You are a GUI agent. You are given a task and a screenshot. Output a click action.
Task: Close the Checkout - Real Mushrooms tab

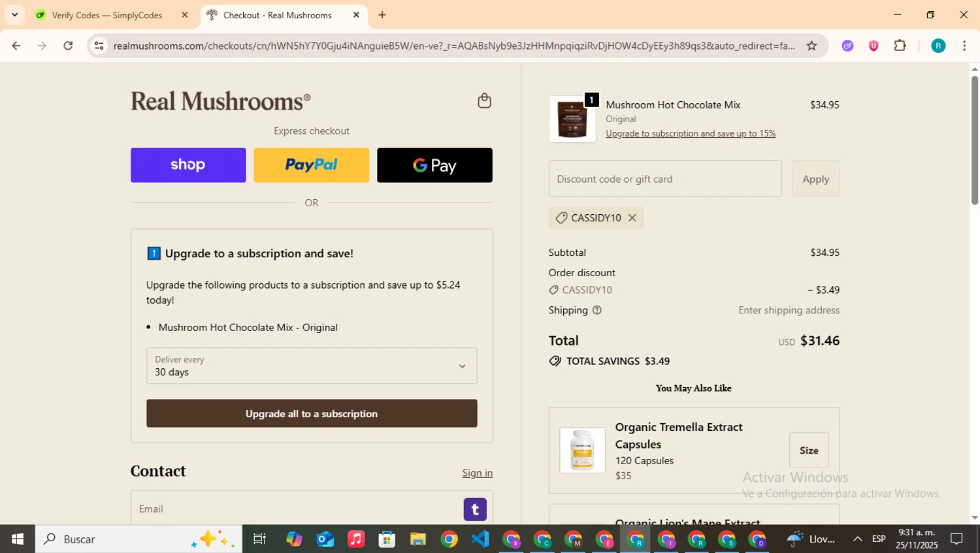356,15
